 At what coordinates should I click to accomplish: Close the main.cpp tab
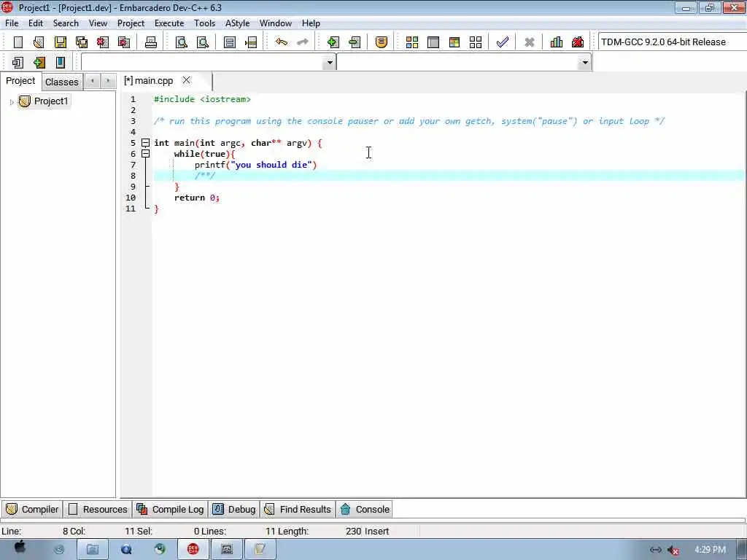click(187, 80)
